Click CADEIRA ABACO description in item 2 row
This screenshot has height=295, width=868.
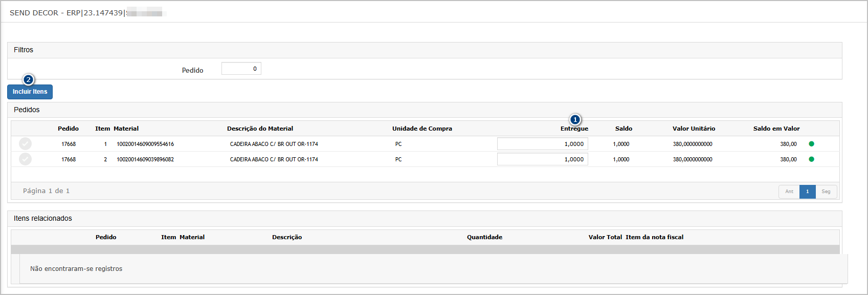click(274, 159)
